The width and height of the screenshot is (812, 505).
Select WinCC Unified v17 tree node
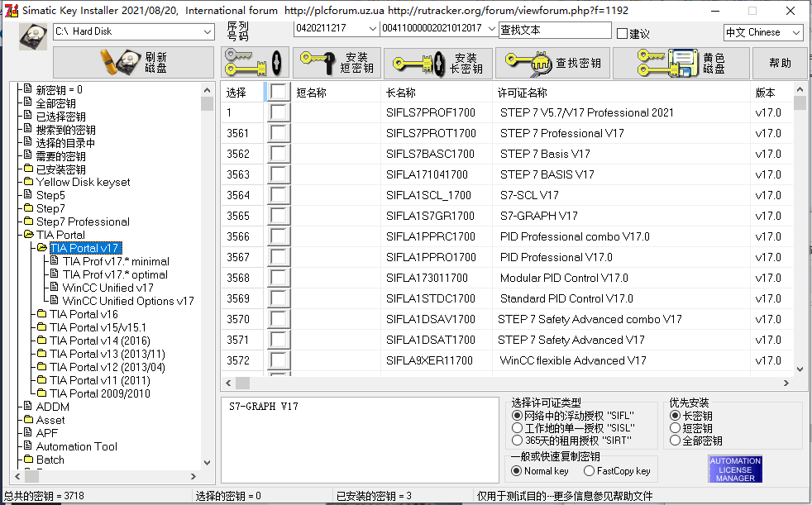pos(107,288)
